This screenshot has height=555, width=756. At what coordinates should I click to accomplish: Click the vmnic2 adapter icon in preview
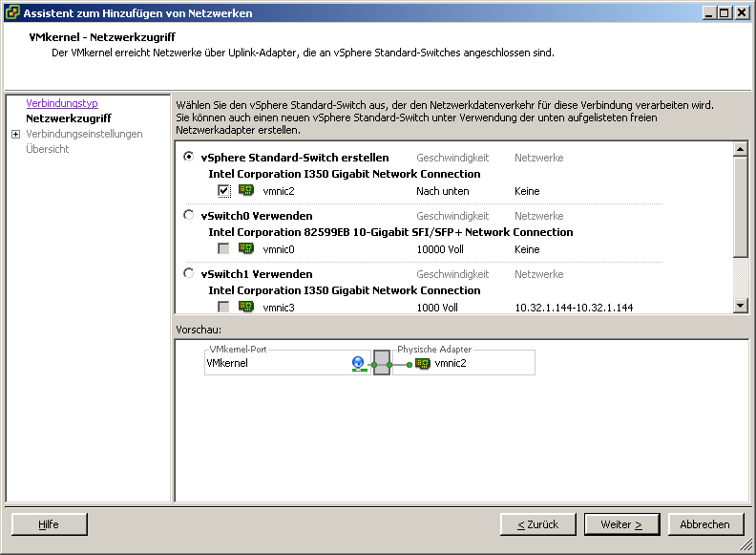pyautogui.click(x=422, y=363)
